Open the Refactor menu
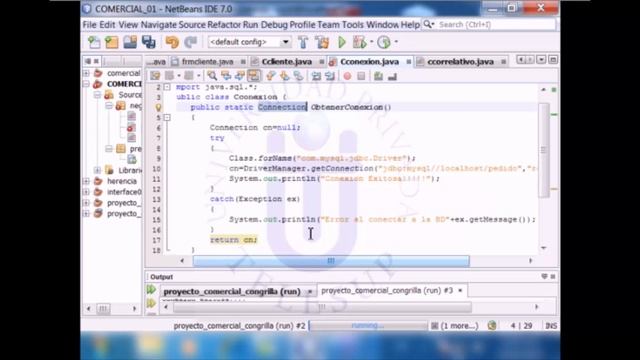This screenshot has height=360, width=640. coord(224,25)
